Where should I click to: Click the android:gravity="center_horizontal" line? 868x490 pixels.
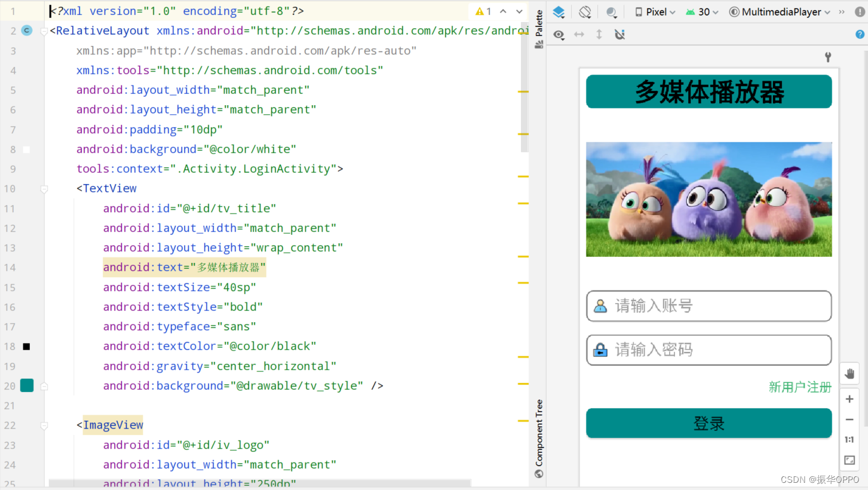coord(220,366)
